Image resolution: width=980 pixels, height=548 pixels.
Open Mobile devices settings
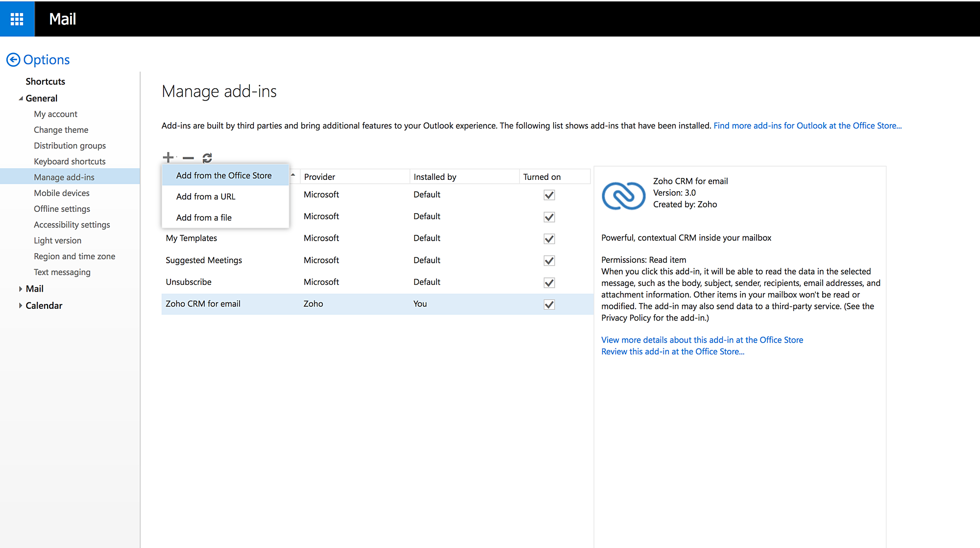(62, 193)
